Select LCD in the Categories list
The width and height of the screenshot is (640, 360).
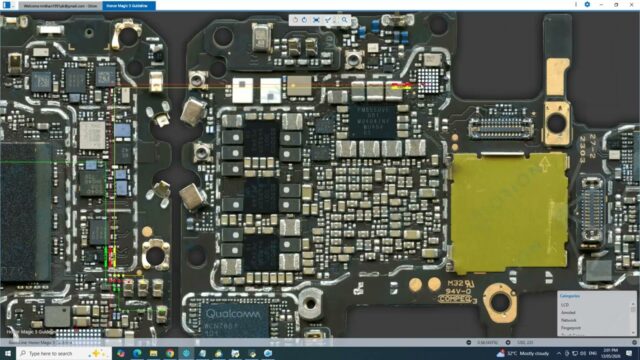click(565, 305)
